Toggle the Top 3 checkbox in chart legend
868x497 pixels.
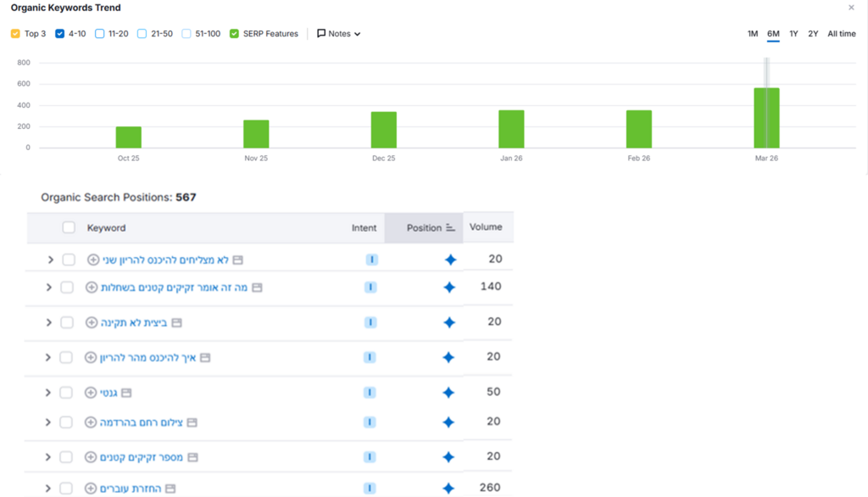point(15,34)
